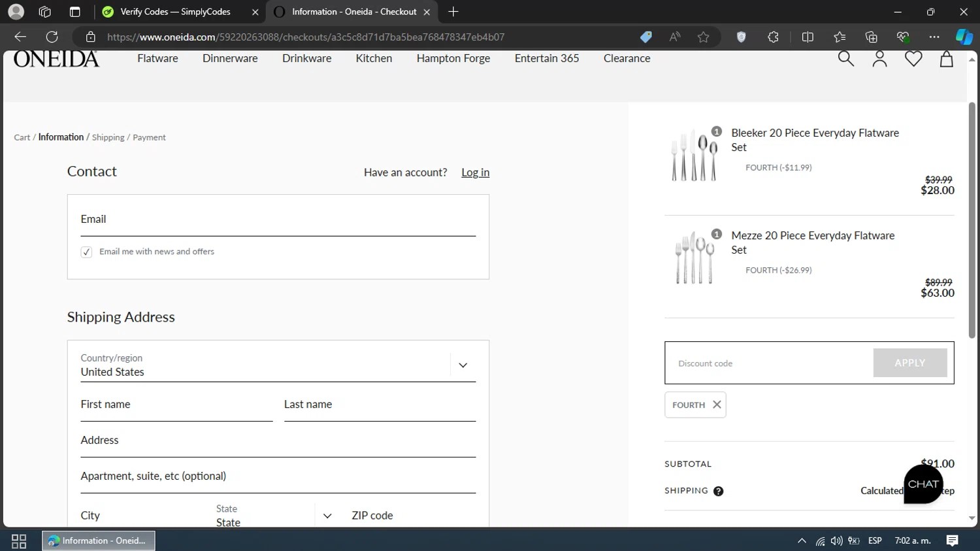Click the Shipping breadcrumb step
The image size is (980, 551).
point(108,137)
